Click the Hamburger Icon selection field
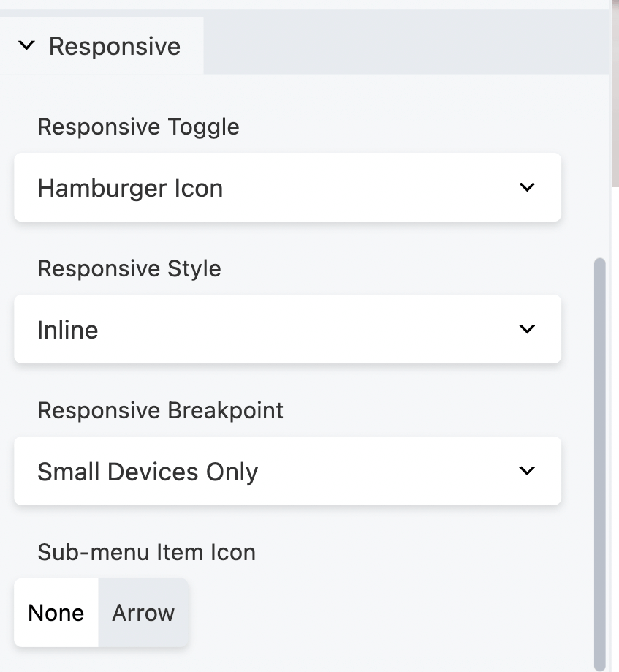 [287, 187]
